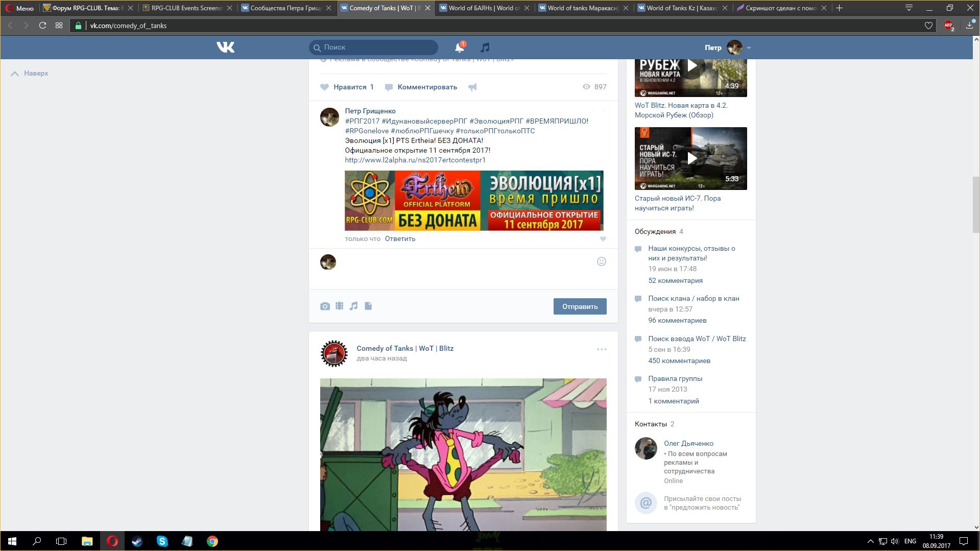
Task: Click the VK Поиск search field
Action: coord(373,47)
